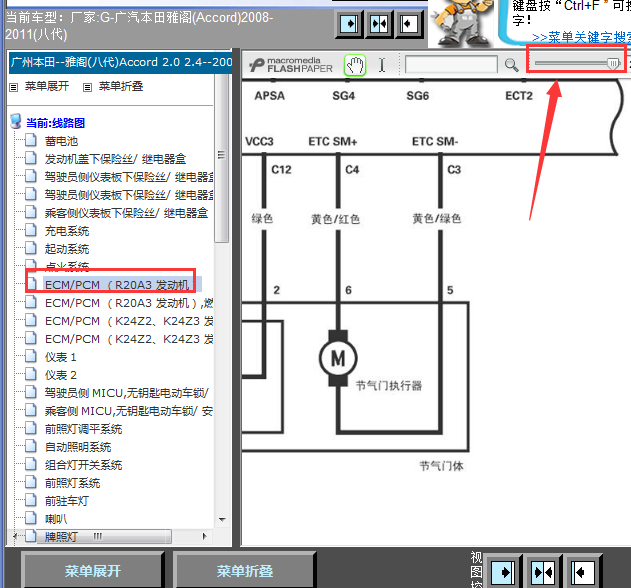This screenshot has height=588, width=631.
Task: Select the FlashPaper hand pan tool
Action: (x=355, y=65)
